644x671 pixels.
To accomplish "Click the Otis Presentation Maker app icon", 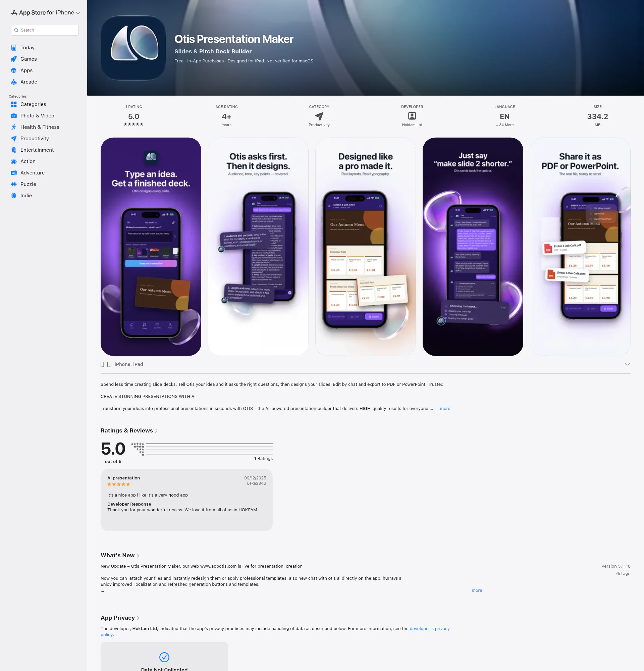I will pos(133,48).
